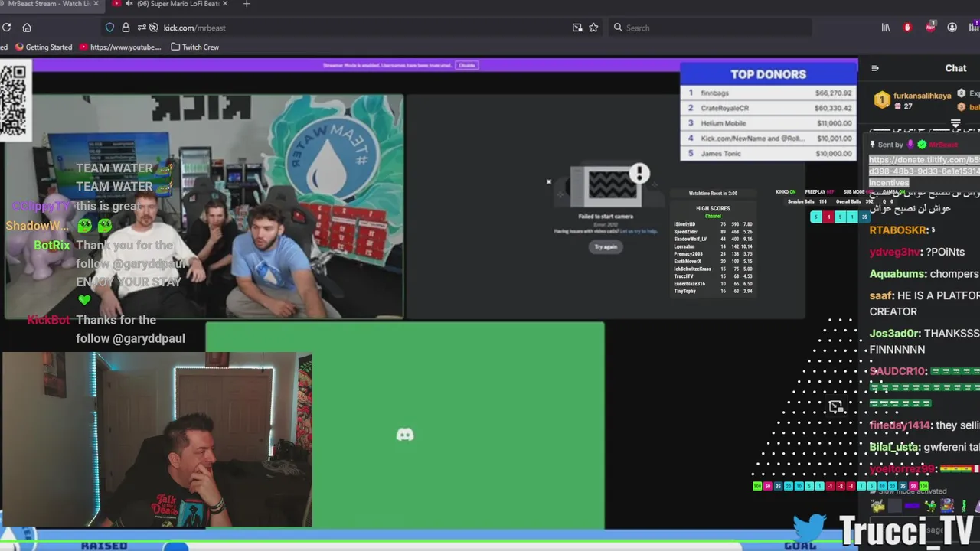Screen dimensions: 980x551
Task: Click the BotRix username in stream overlay
Action: pyautogui.click(x=52, y=246)
